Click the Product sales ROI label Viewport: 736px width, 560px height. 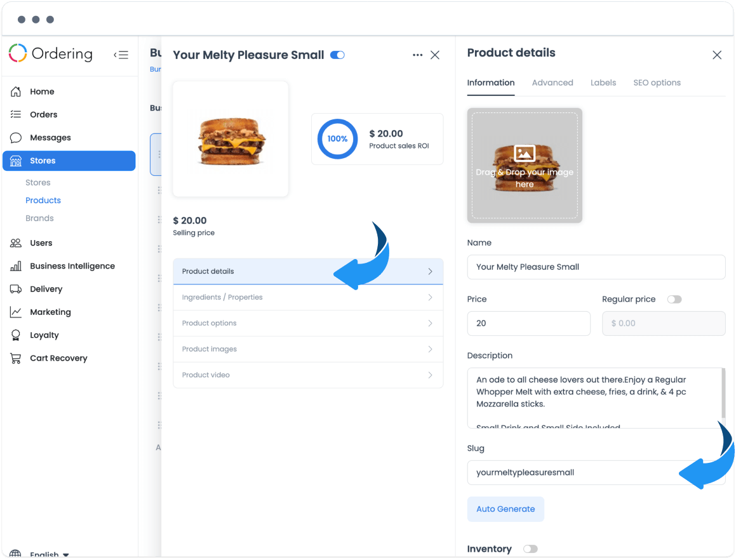click(399, 146)
